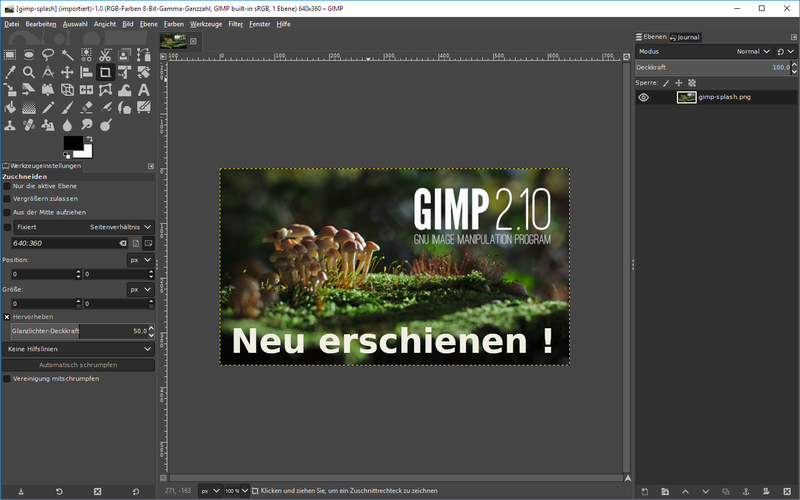Hide the gimp-splash.png layer via eye icon
Viewport: 800px width, 500px height.
pos(643,97)
